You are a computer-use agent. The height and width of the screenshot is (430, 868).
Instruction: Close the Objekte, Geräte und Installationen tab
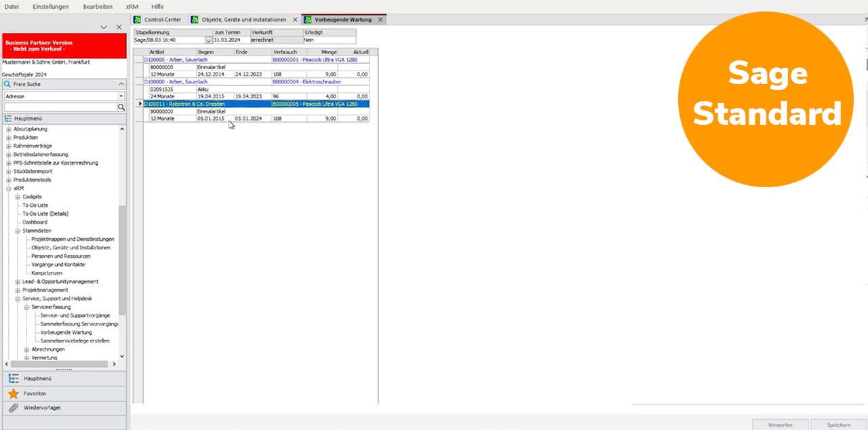pyautogui.click(x=295, y=20)
